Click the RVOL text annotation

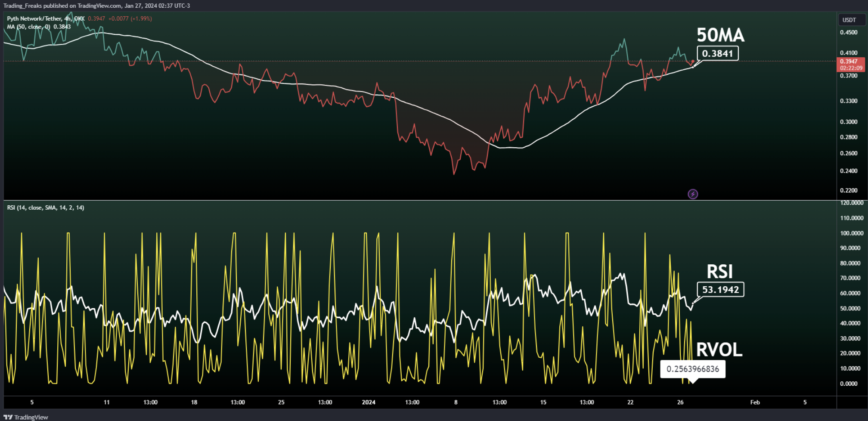click(x=719, y=350)
